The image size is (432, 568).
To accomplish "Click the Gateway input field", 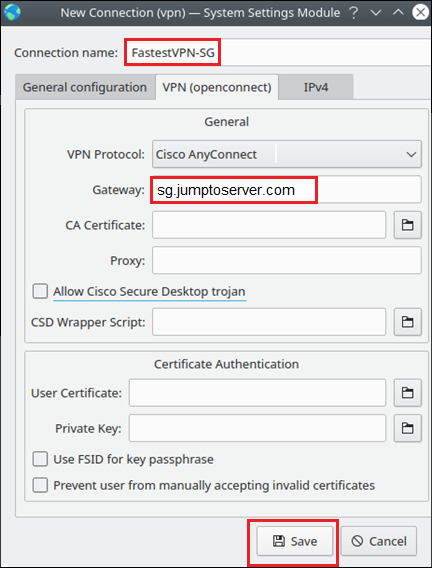I will point(287,189).
